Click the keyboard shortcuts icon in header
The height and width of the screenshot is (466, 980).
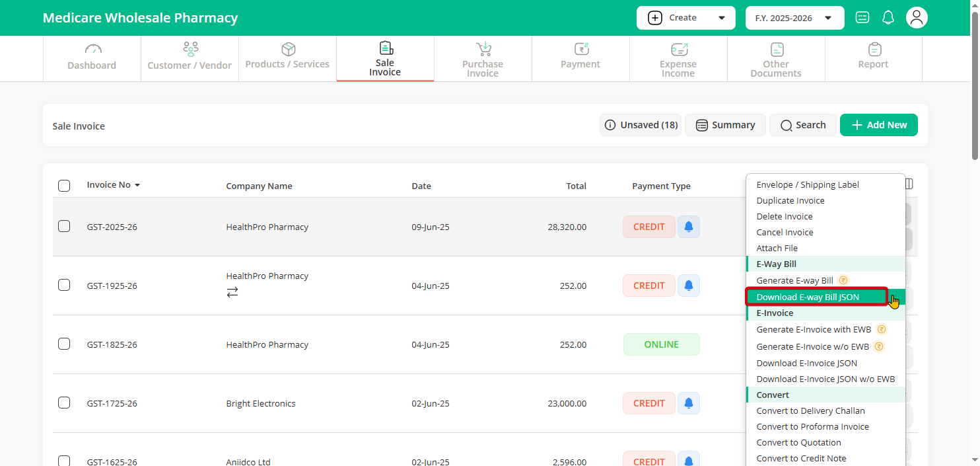click(862, 18)
